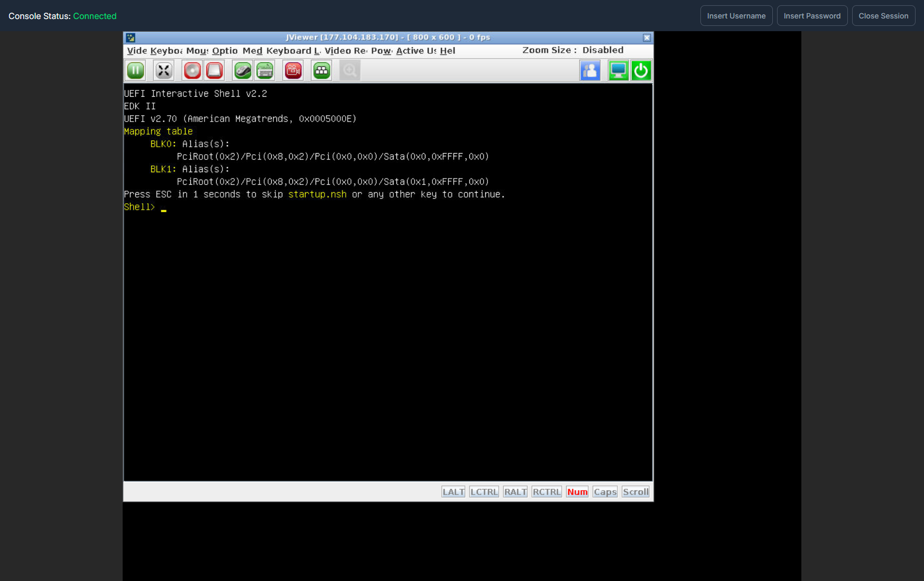Click the green monitor display icon
The width and height of the screenshot is (924, 581).
(x=618, y=70)
